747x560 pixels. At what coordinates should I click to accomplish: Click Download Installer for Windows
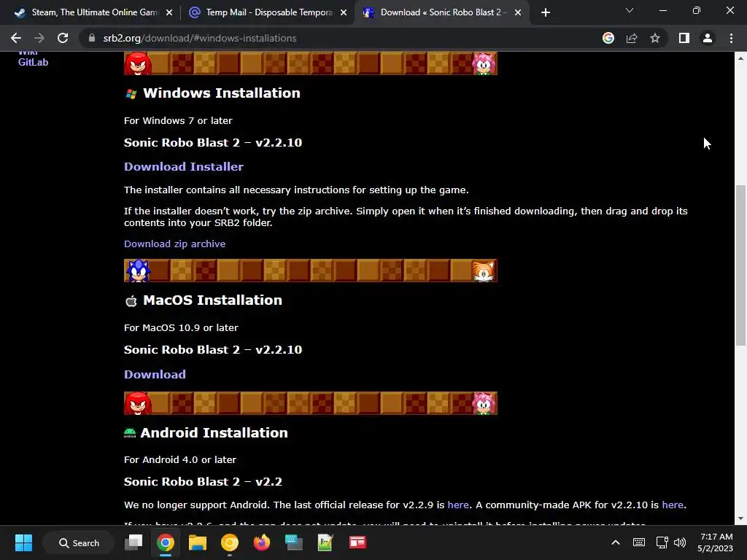[x=183, y=167]
